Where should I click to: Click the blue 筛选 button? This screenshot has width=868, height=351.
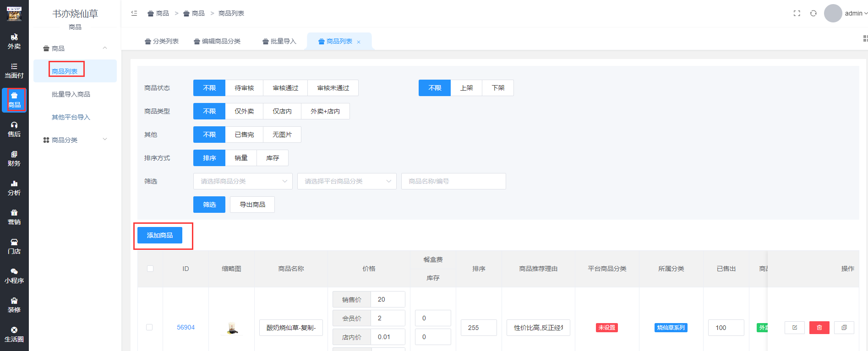[209, 205]
